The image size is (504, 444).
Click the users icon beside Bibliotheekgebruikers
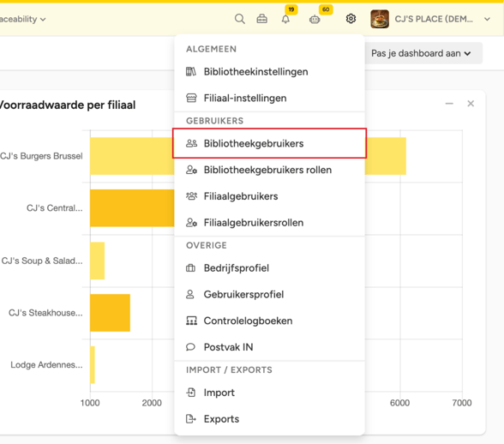pos(192,143)
